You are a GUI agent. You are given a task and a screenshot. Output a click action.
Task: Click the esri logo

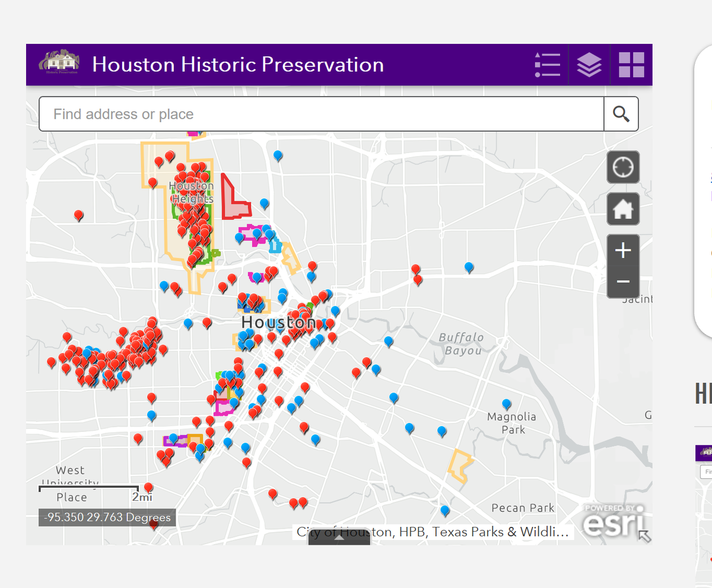click(x=614, y=520)
